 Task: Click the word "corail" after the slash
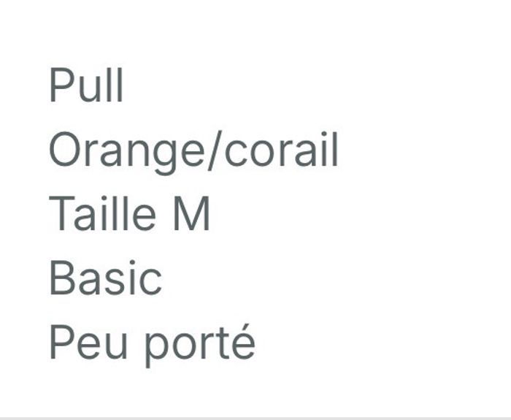click(x=282, y=150)
